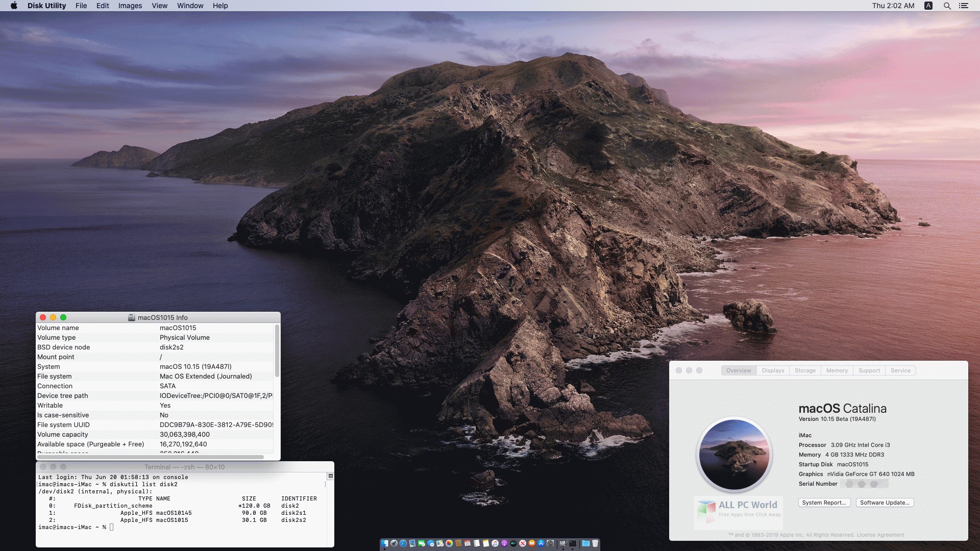Select the Displays tab in About This Mac
This screenshot has width=980, height=551.
click(773, 370)
